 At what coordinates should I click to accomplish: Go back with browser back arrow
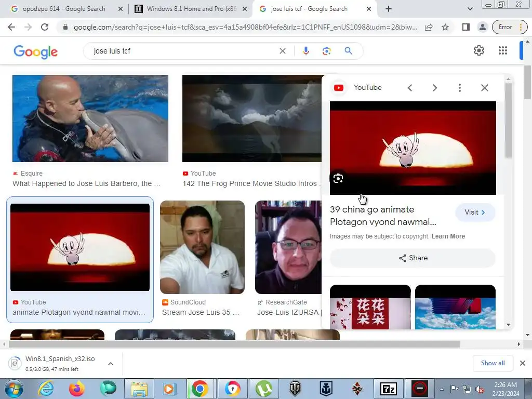pyautogui.click(x=11, y=27)
